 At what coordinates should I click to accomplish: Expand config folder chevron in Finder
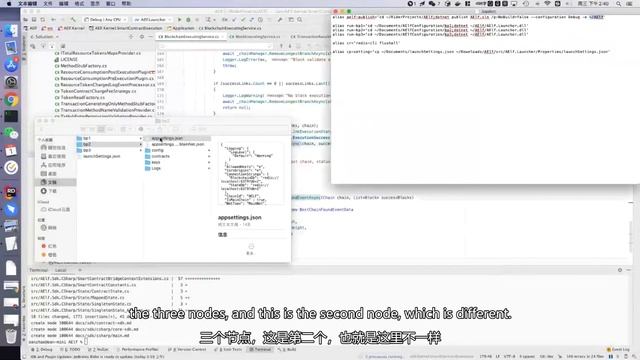tap(209, 150)
